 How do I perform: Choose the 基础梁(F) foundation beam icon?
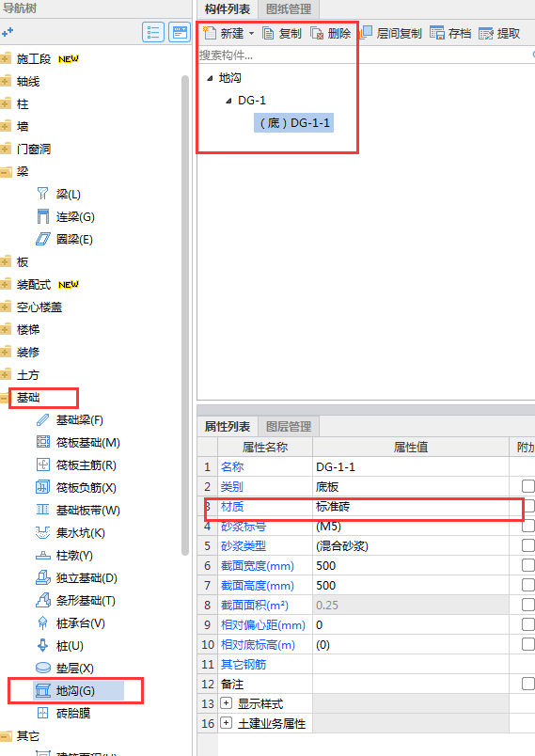pos(43,420)
